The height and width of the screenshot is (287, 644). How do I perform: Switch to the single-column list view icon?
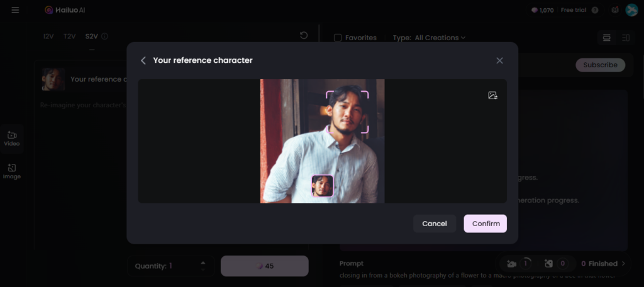[x=607, y=38]
